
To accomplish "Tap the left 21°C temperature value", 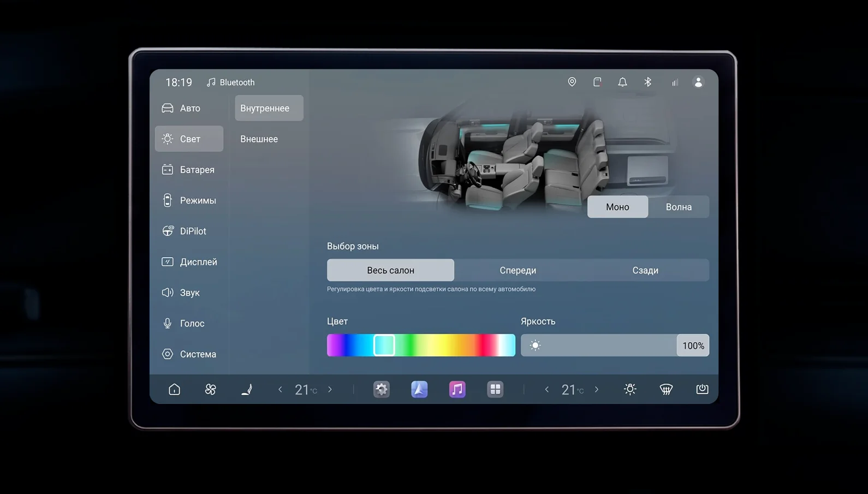I will click(x=306, y=389).
